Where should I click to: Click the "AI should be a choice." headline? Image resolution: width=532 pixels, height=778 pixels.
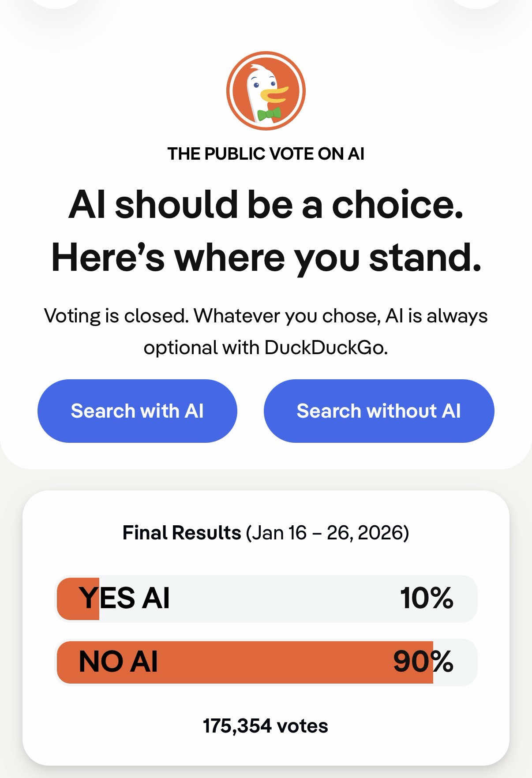(x=266, y=204)
